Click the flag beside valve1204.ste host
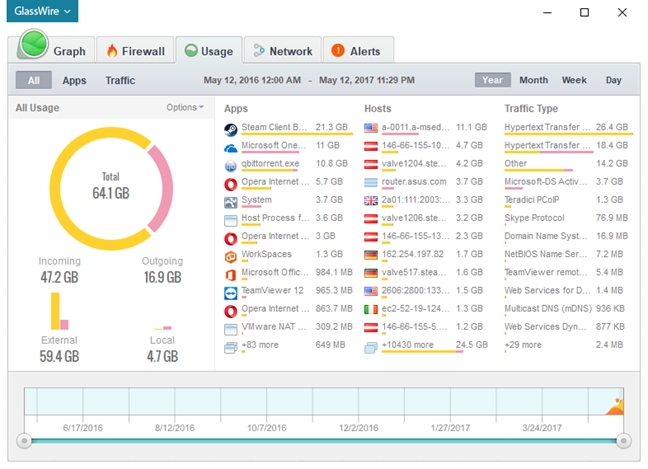This screenshot has width=648, height=469. point(371,164)
